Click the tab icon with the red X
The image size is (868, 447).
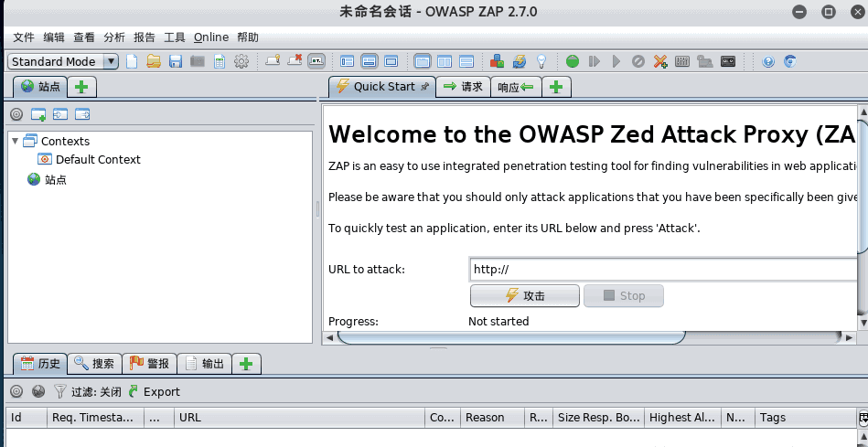pos(295,60)
